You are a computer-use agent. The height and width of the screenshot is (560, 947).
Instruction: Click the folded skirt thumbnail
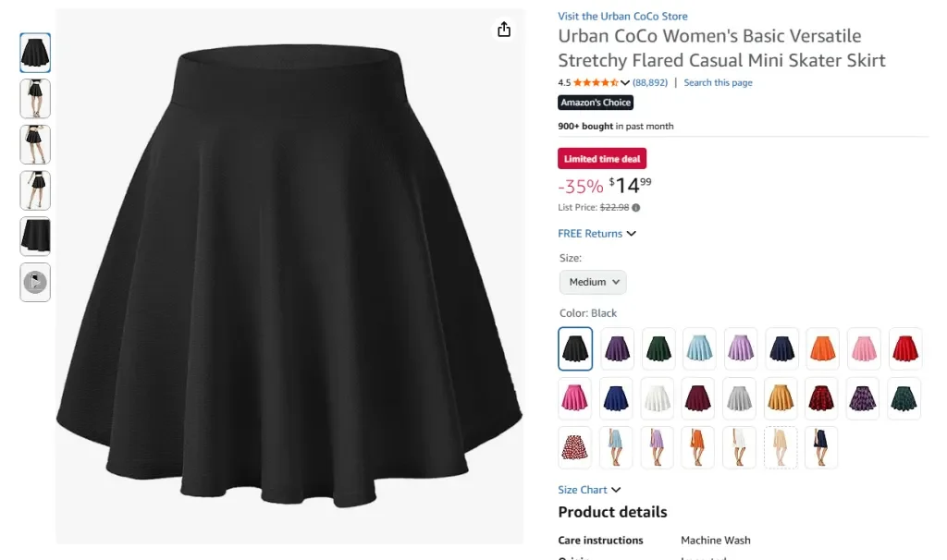(35, 237)
